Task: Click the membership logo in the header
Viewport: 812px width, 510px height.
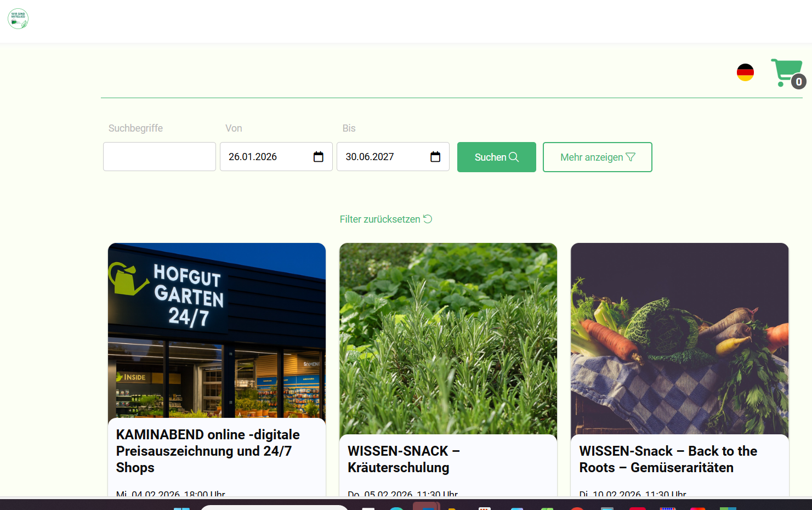Action: point(18,19)
